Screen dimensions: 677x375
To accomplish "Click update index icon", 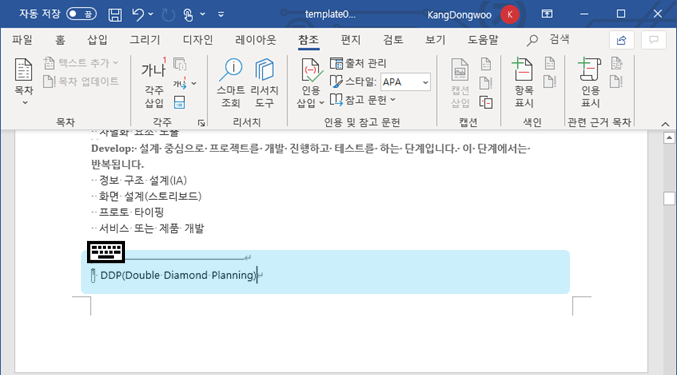I will (550, 82).
